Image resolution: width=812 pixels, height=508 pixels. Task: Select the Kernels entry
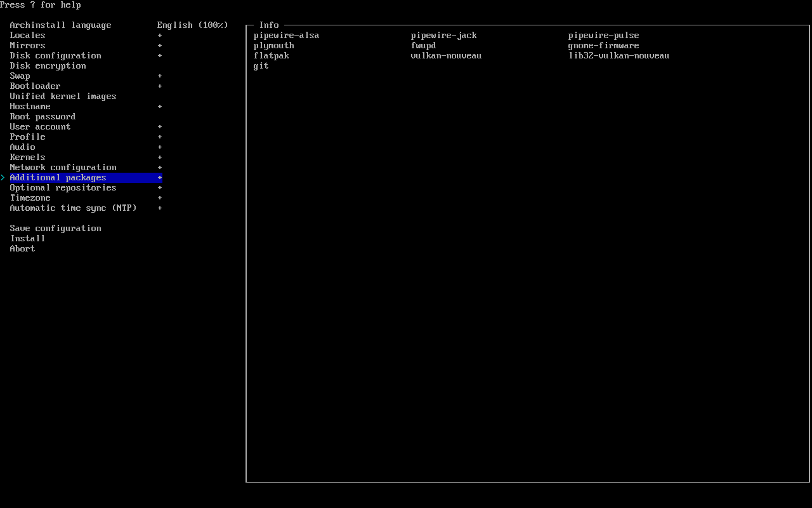[27, 157]
